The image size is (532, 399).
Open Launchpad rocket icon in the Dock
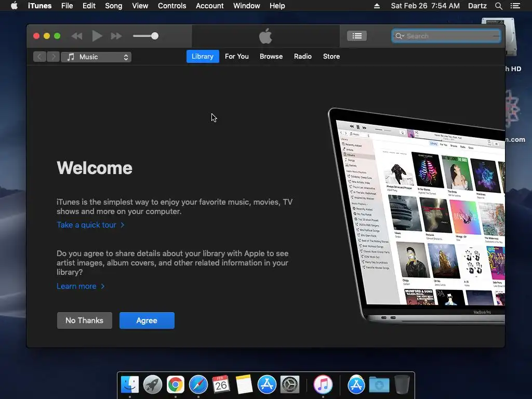(153, 384)
